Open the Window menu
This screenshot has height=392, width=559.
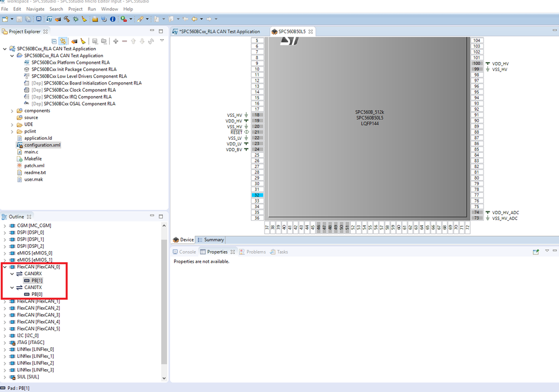(x=110, y=9)
